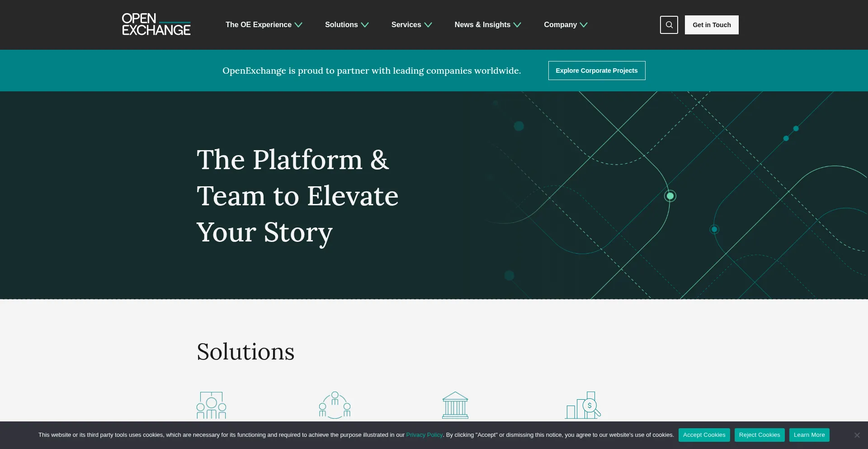This screenshot has height=449, width=868.
Task: Click the Solutions section heading
Action: (x=245, y=352)
